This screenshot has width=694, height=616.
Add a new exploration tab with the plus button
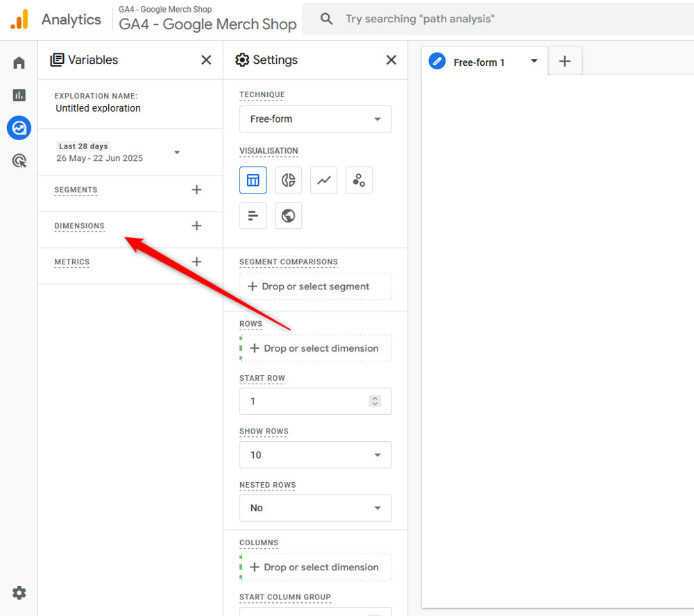point(564,61)
